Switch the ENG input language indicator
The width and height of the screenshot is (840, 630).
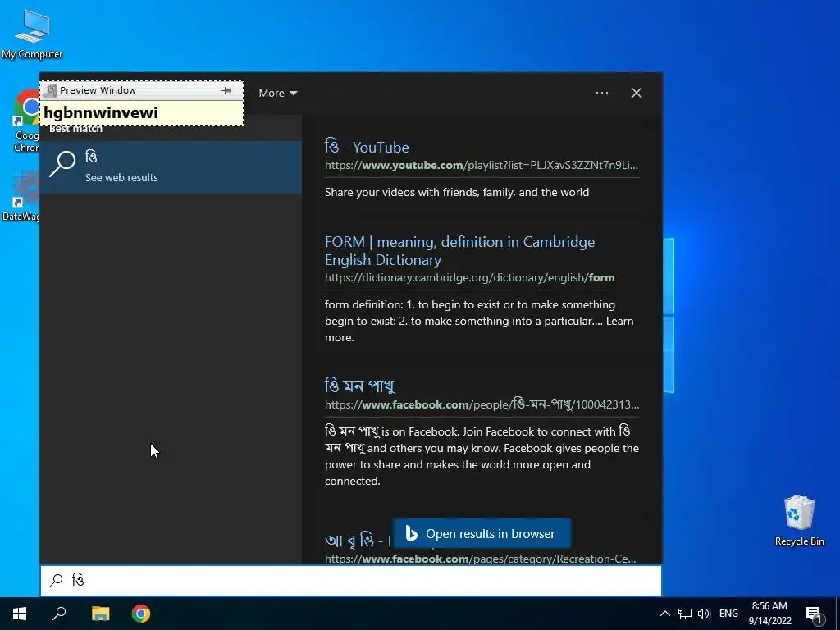click(728, 614)
